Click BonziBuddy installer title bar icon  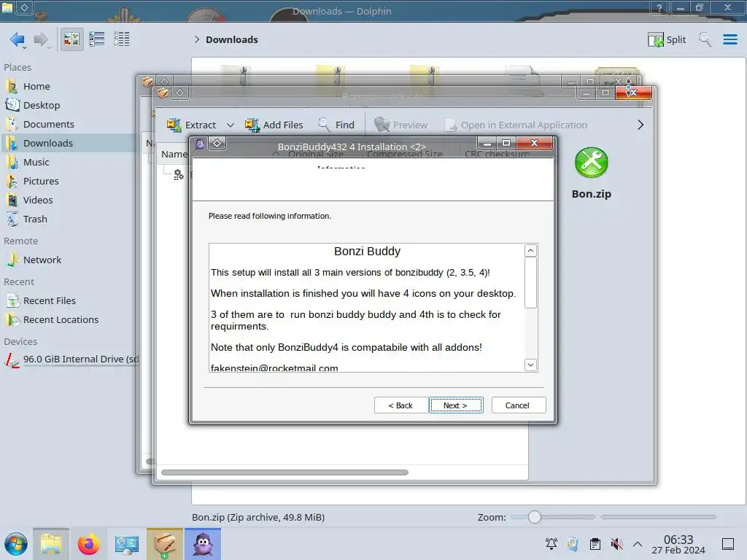click(x=200, y=144)
